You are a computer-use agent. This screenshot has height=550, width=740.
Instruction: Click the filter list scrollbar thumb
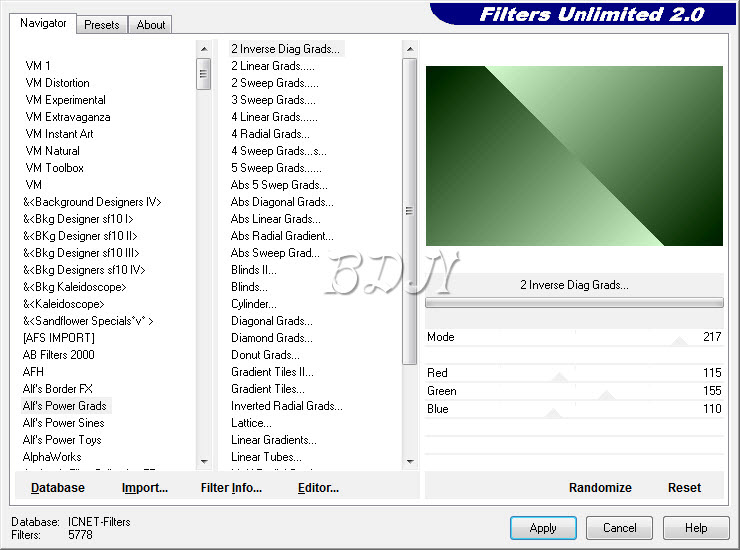coord(410,211)
